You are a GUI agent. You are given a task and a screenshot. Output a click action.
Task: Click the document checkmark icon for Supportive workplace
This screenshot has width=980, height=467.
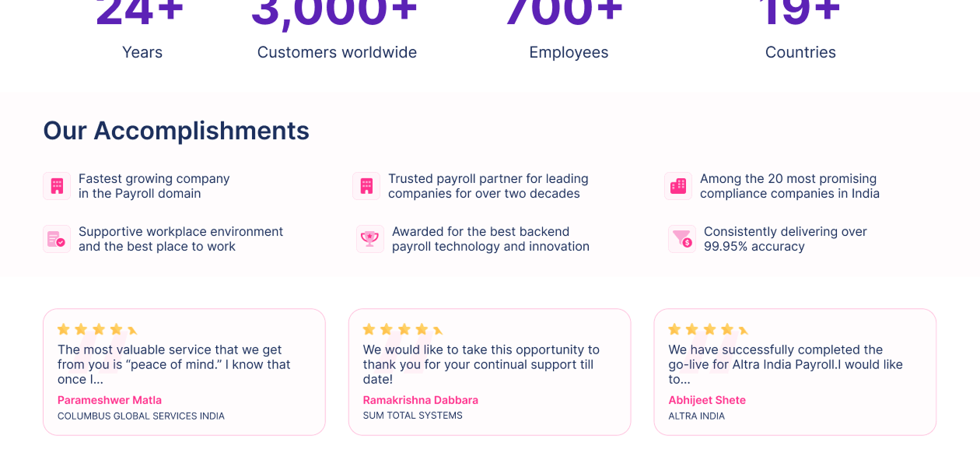click(57, 239)
